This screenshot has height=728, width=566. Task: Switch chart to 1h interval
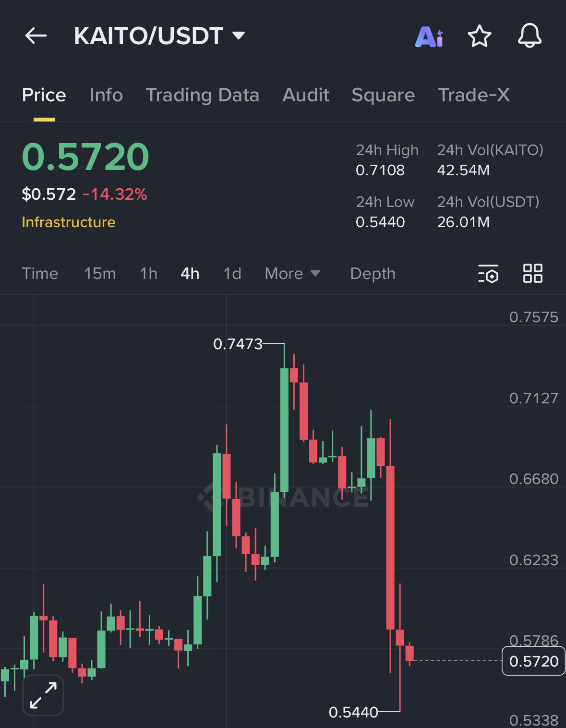coord(148,274)
